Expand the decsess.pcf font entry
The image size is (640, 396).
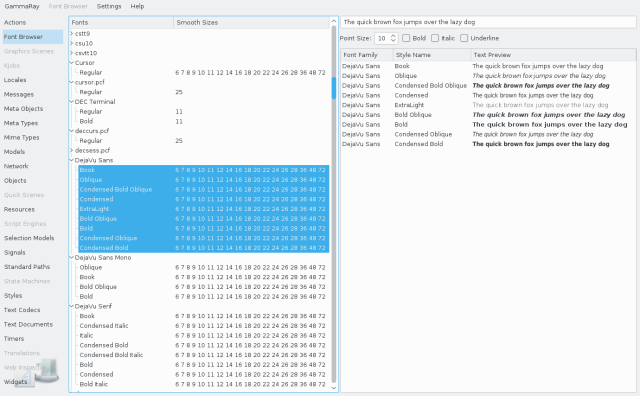[x=71, y=150]
